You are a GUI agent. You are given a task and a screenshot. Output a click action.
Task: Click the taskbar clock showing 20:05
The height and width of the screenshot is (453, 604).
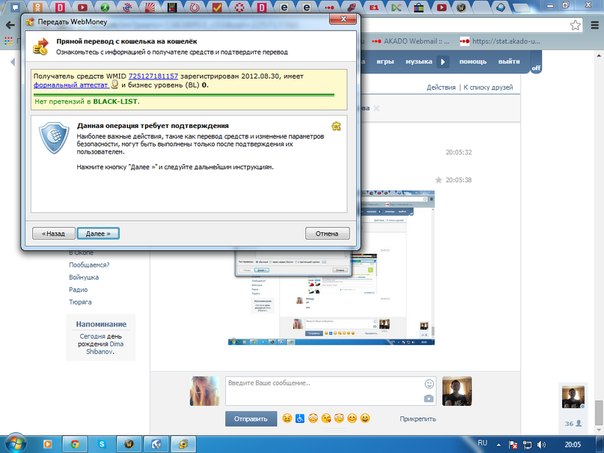tap(573, 445)
